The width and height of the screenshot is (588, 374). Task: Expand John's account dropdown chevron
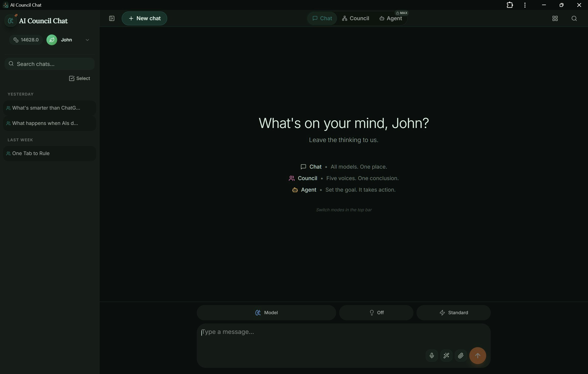(87, 40)
